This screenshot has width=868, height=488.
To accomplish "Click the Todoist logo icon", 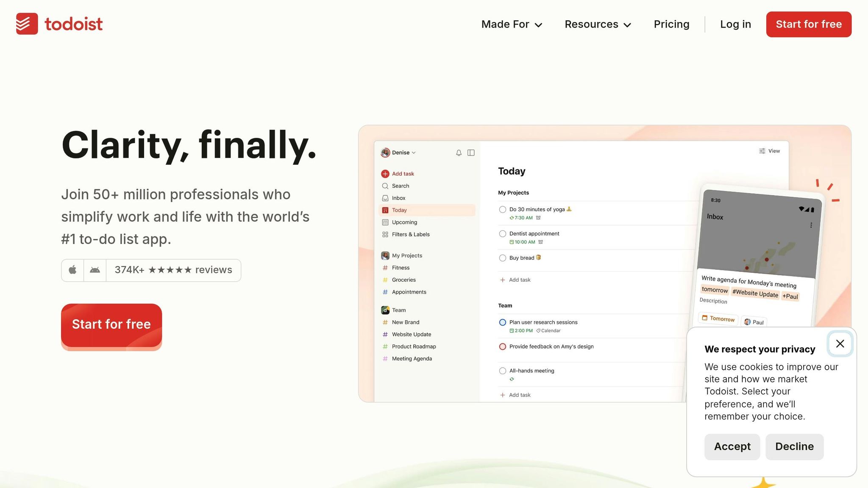I will click(x=26, y=24).
